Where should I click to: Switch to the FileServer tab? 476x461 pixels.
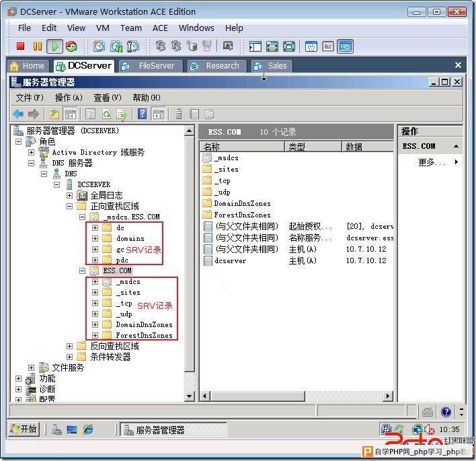pos(151,66)
